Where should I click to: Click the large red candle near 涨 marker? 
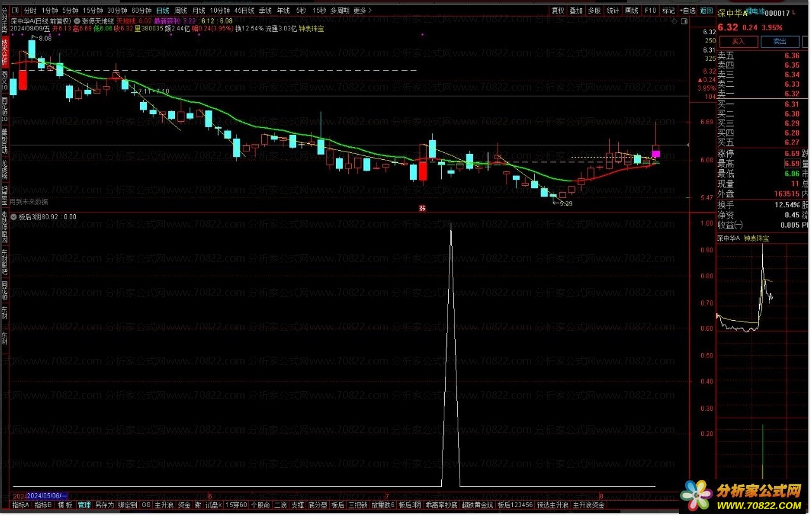point(423,171)
